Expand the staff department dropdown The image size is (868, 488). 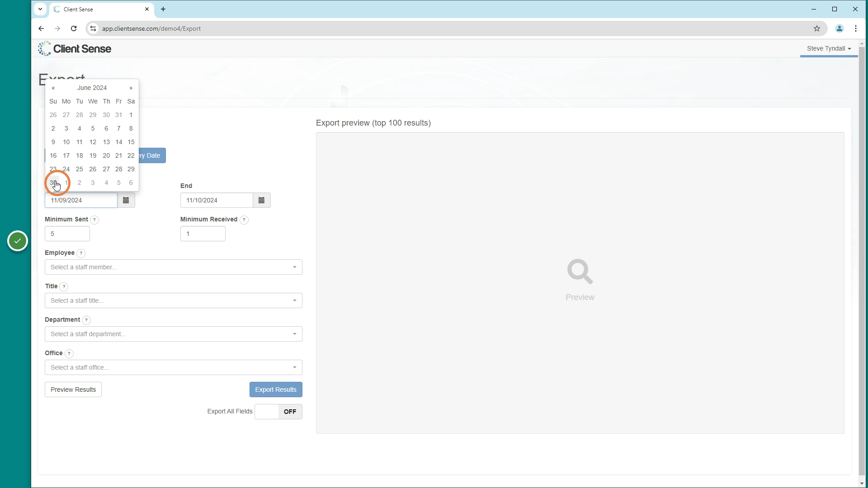point(174,334)
